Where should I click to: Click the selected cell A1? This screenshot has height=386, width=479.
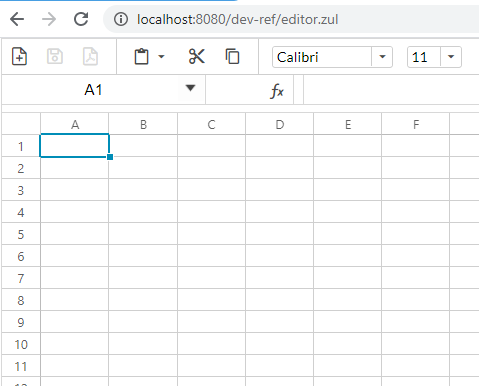coord(74,145)
